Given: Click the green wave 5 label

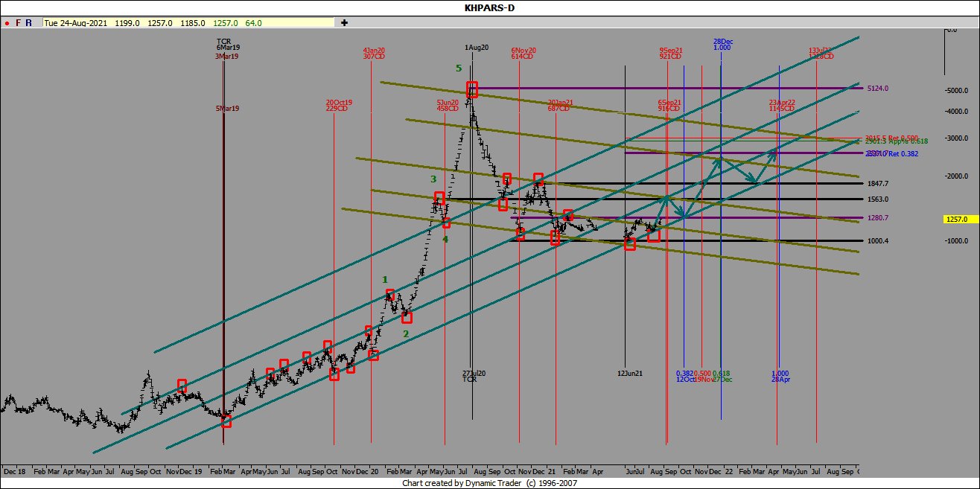Looking at the screenshot, I should [x=459, y=68].
